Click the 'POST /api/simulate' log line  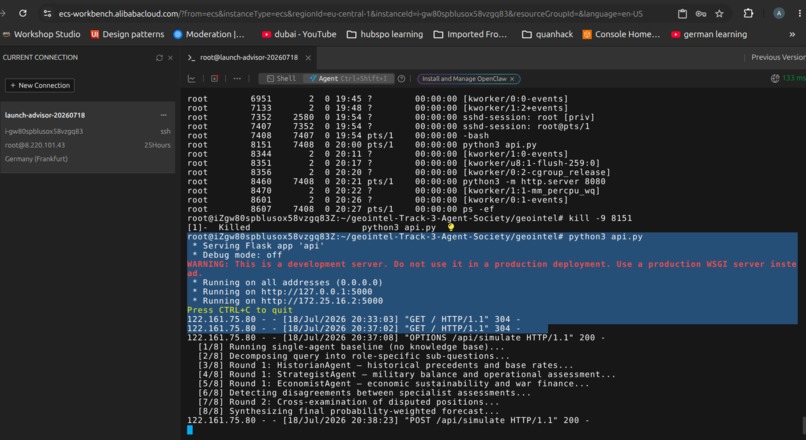[388, 420]
